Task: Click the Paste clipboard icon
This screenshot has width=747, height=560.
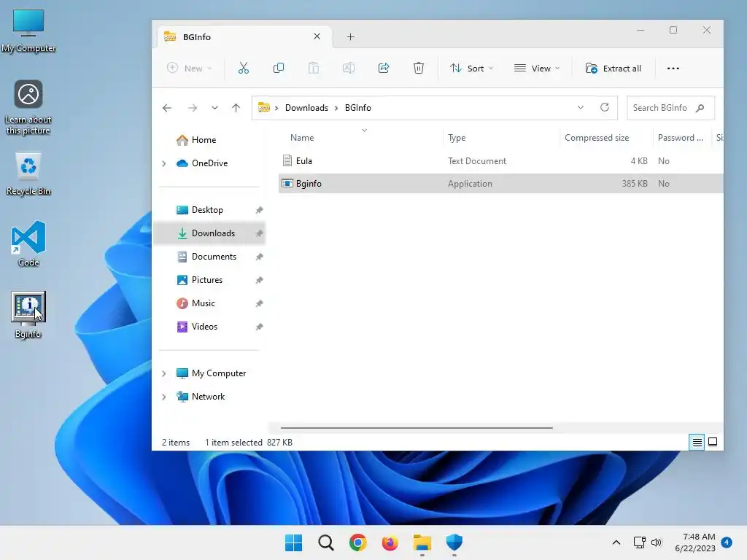Action: coord(314,68)
